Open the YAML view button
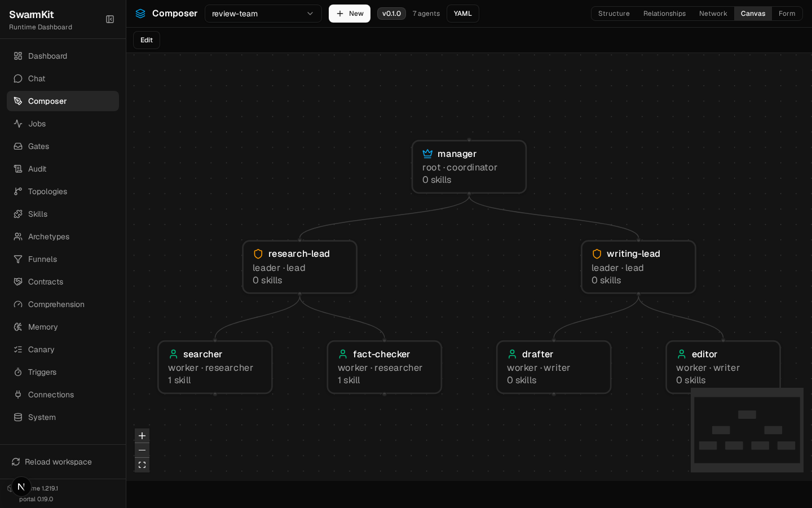Screen dimensions: 812x508 click(462, 14)
